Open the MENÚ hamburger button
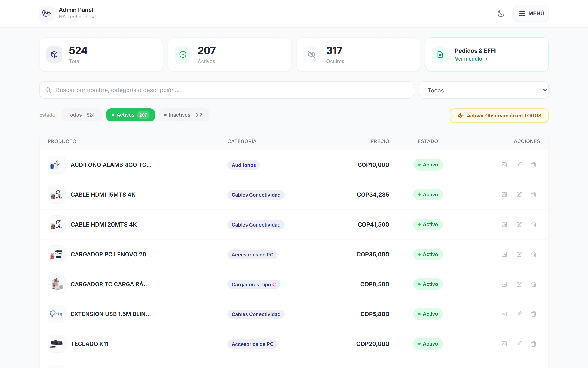 [531, 13]
